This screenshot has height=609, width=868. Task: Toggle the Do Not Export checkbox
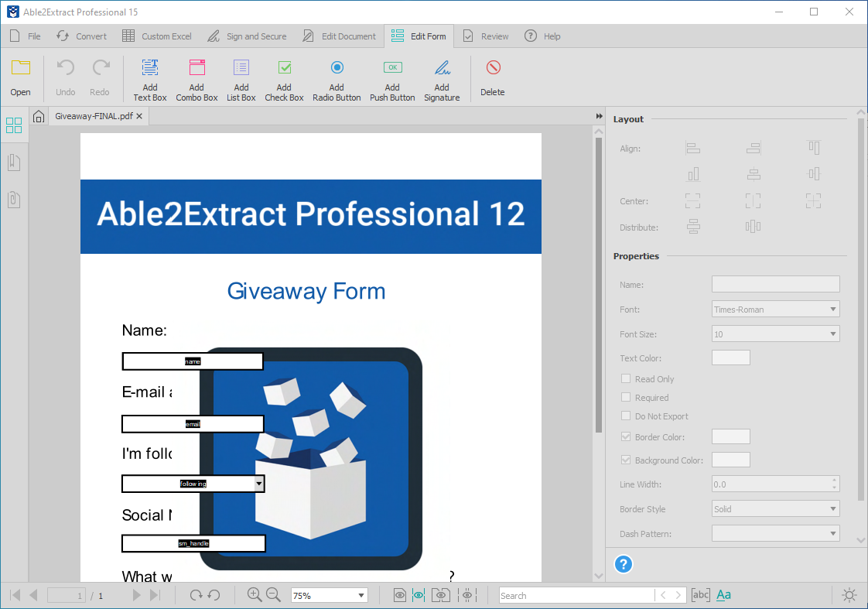tap(626, 416)
